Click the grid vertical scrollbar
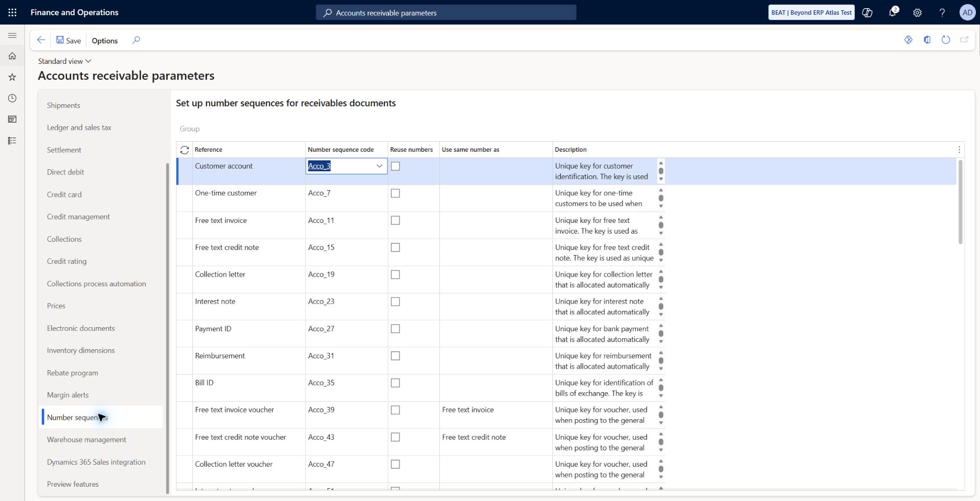This screenshot has width=980, height=501. coord(960,202)
